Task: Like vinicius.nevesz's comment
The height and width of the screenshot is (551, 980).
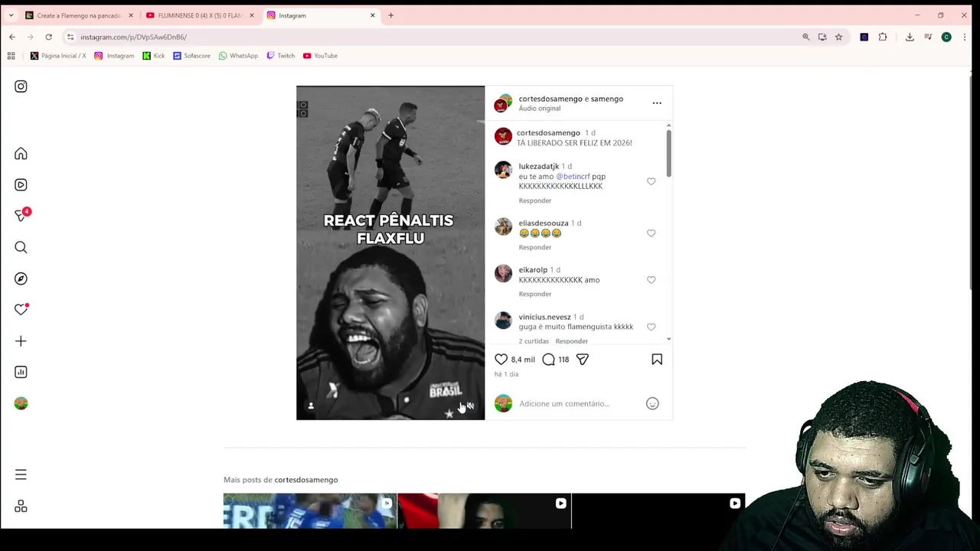Action: tap(651, 327)
